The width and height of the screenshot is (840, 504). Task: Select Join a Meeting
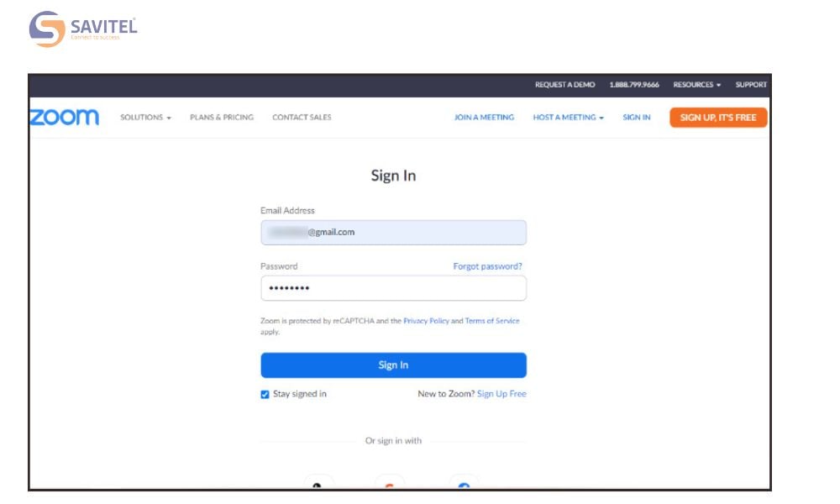pyautogui.click(x=485, y=118)
